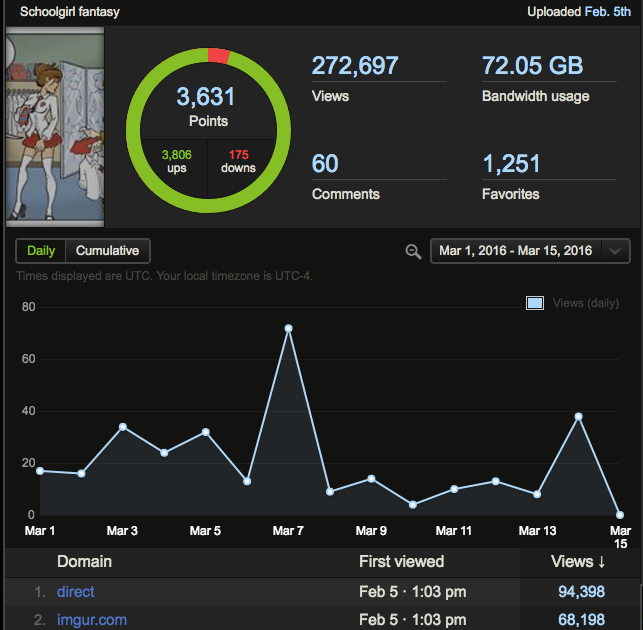Screen dimensions: 643x630
Task: Click the 3,631 Points donut chart center
Action: click(x=208, y=106)
